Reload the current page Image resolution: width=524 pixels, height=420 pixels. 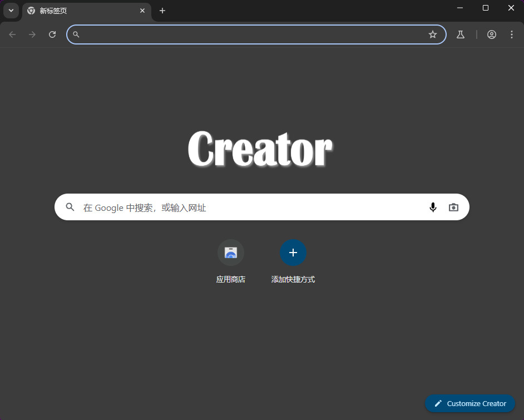52,34
